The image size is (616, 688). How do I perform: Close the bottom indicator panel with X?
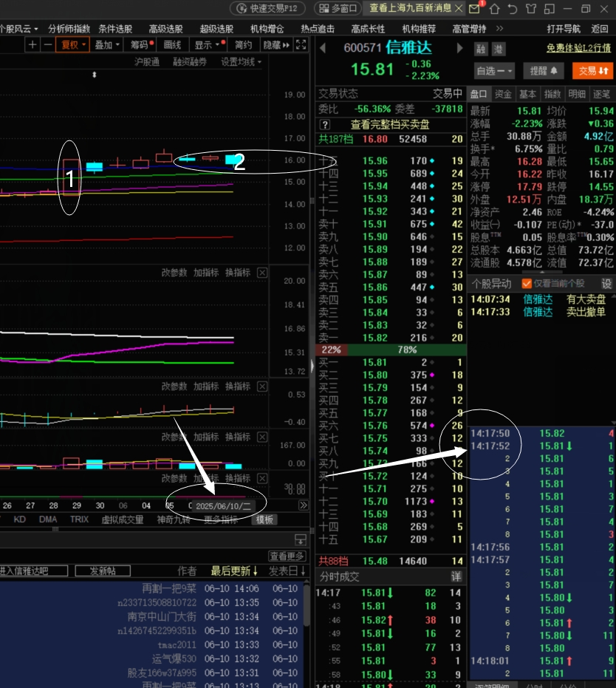click(262, 478)
